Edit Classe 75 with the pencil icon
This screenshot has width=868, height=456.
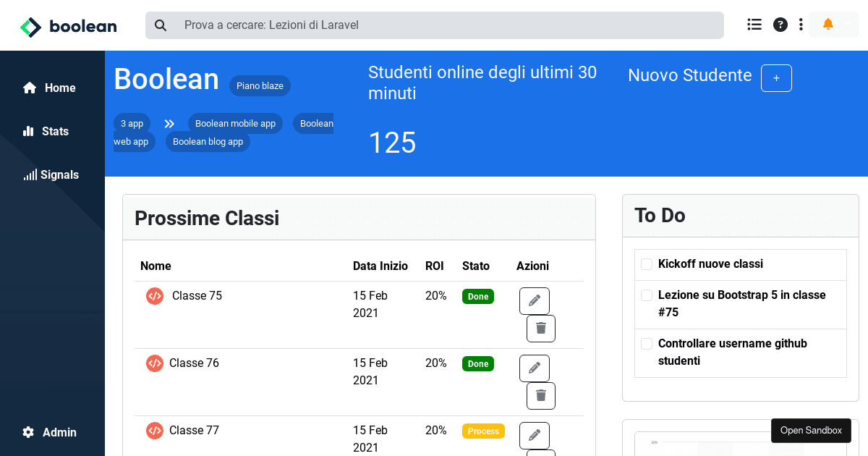click(534, 300)
